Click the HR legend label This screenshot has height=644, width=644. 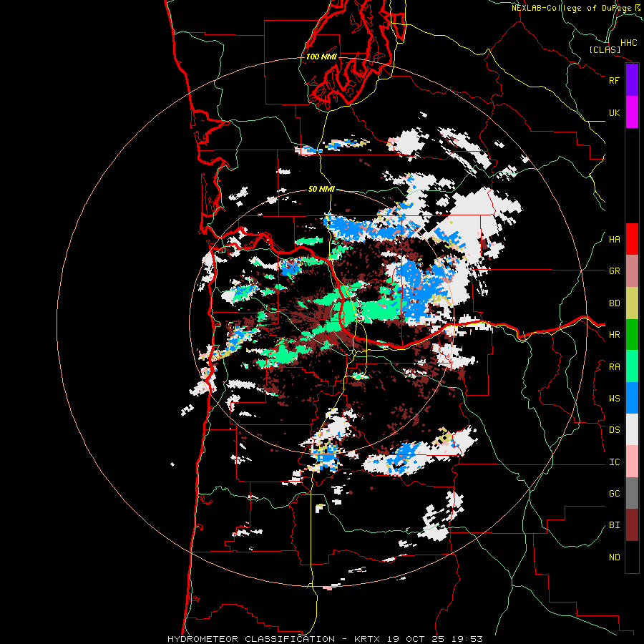tap(614, 335)
